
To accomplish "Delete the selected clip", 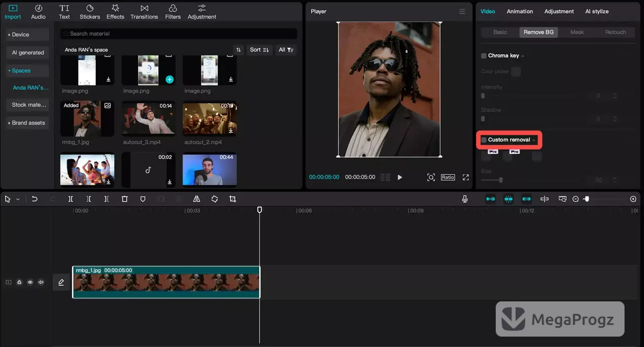I will click(124, 199).
